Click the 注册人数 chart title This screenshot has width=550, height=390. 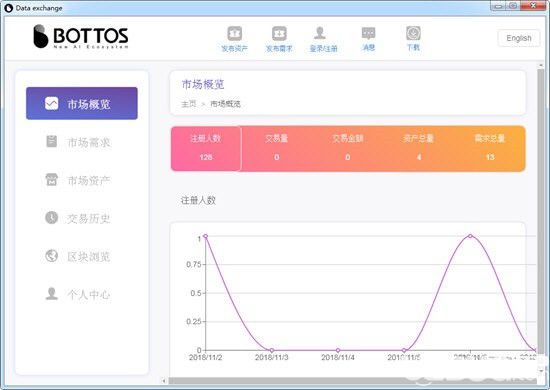point(198,200)
